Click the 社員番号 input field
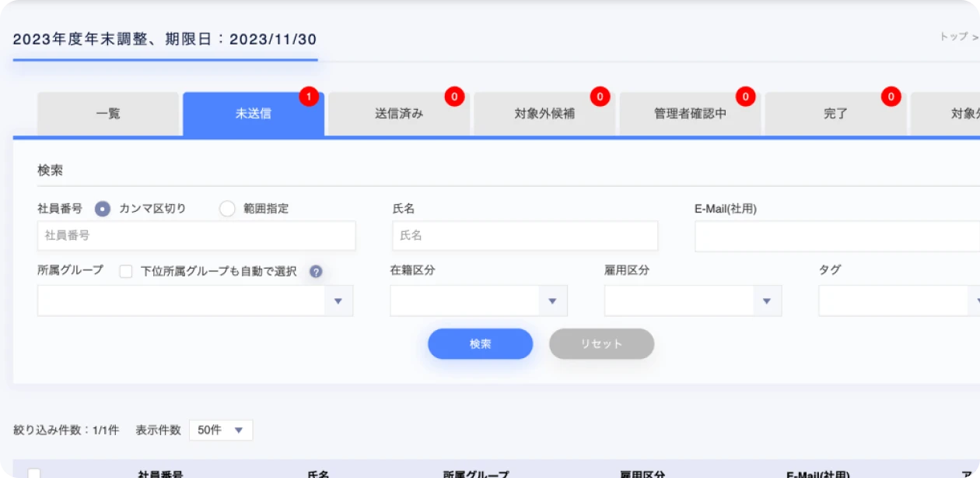 tap(196, 235)
